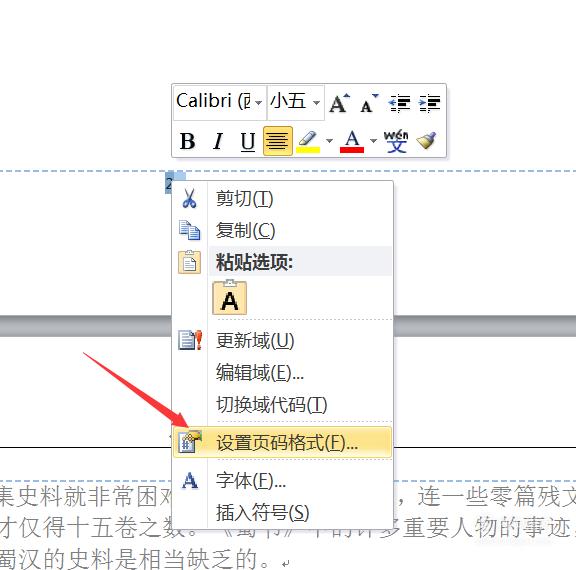Click the update field icon

pos(190,340)
